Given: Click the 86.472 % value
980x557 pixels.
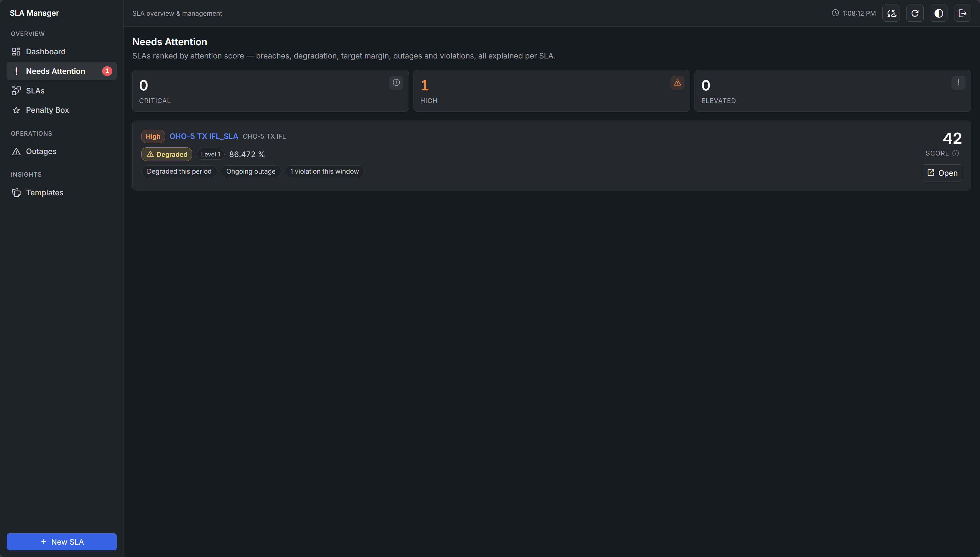Looking at the screenshot, I should pos(247,154).
